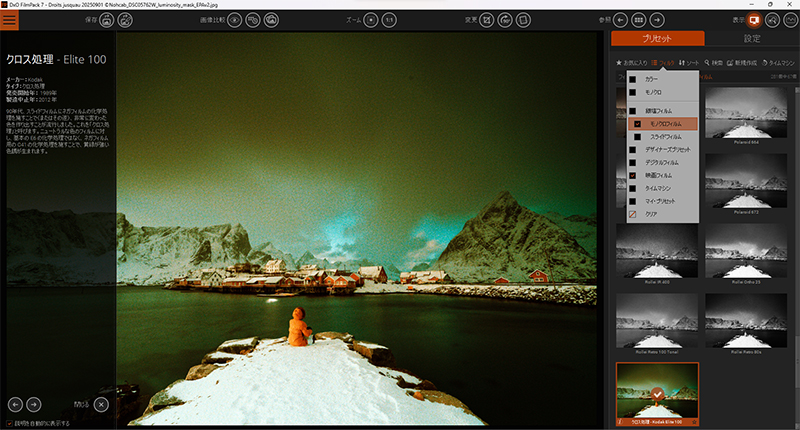The image size is (800, 430).
Task: Open the hamburger main menu
Action: point(9,20)
